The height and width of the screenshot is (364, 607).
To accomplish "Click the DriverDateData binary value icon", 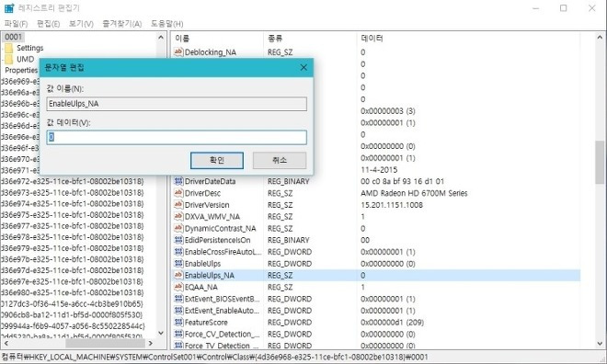I will click(178, 181).
